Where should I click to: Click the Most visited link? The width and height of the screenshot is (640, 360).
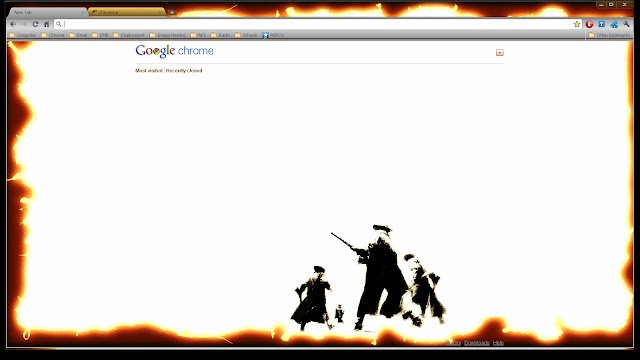point(149,71)
